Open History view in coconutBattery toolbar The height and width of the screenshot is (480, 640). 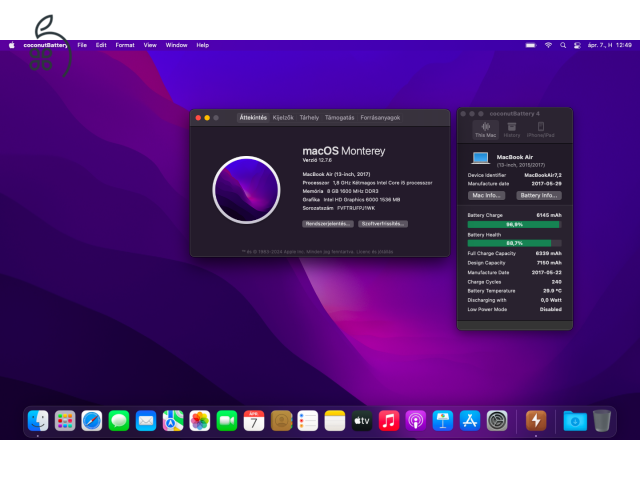click(512, 130)
